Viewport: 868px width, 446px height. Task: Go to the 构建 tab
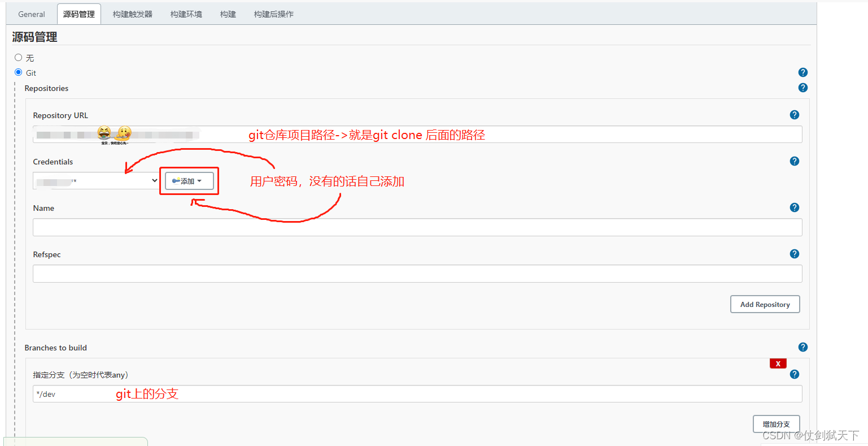point(228,14)
